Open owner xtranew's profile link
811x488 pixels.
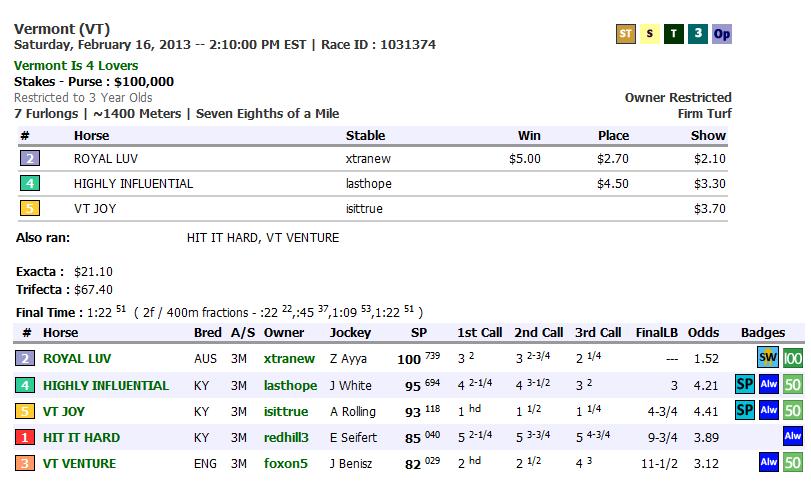click(x=289, y=359)
